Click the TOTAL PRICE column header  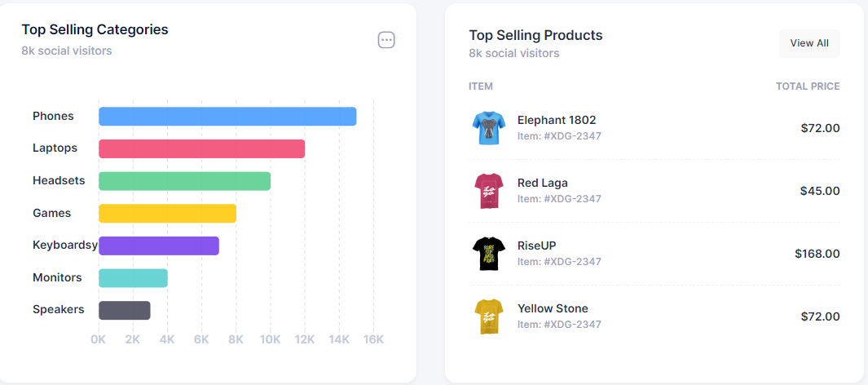pos(807,86)
